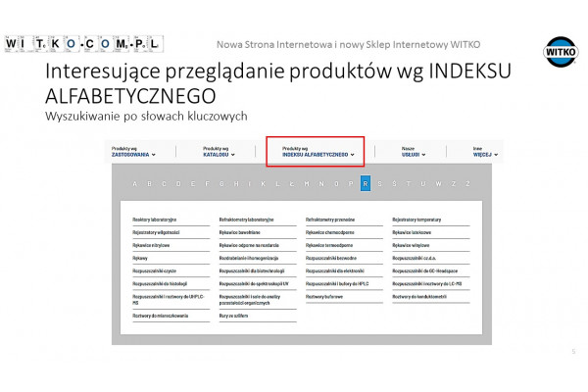
Task: Open Rękawice chemoodporne link
Action: coord(330,232)
